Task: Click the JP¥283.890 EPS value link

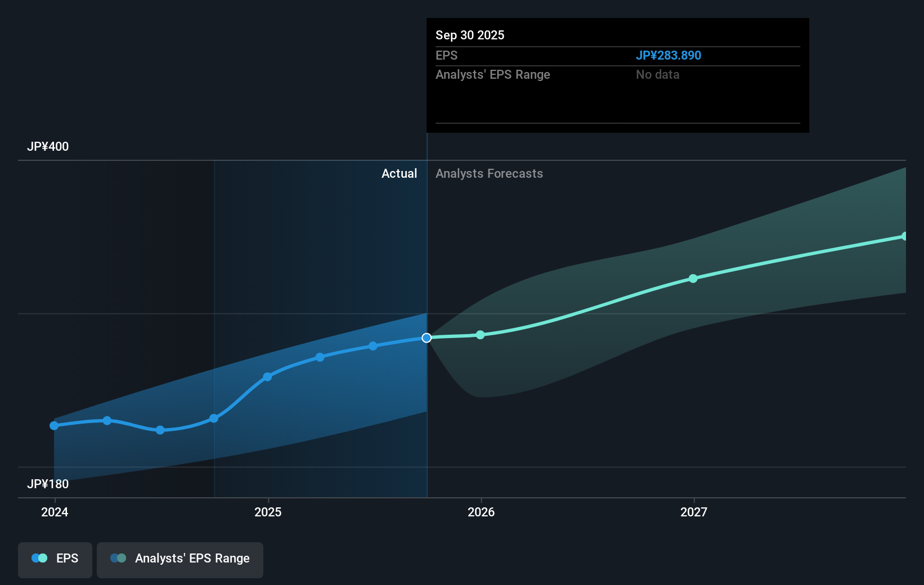Action: click(x=669, y=56)
